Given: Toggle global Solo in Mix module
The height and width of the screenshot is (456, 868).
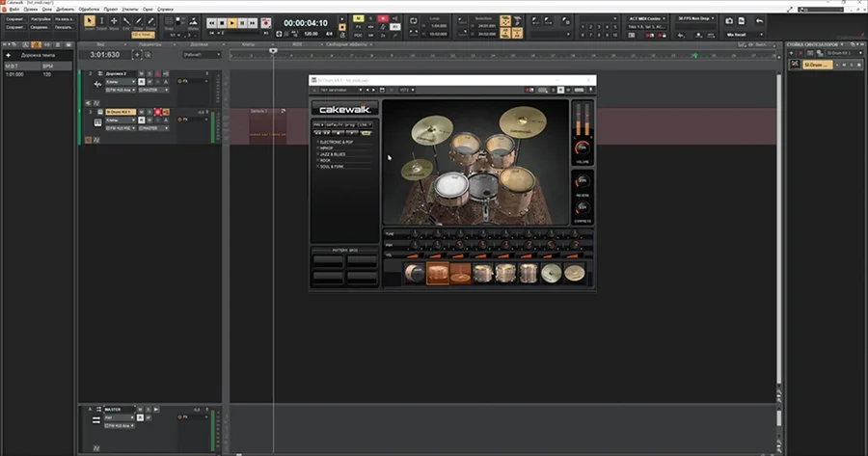Looking at the screenshot, I should pyautogui.click(x=370, y=19).
